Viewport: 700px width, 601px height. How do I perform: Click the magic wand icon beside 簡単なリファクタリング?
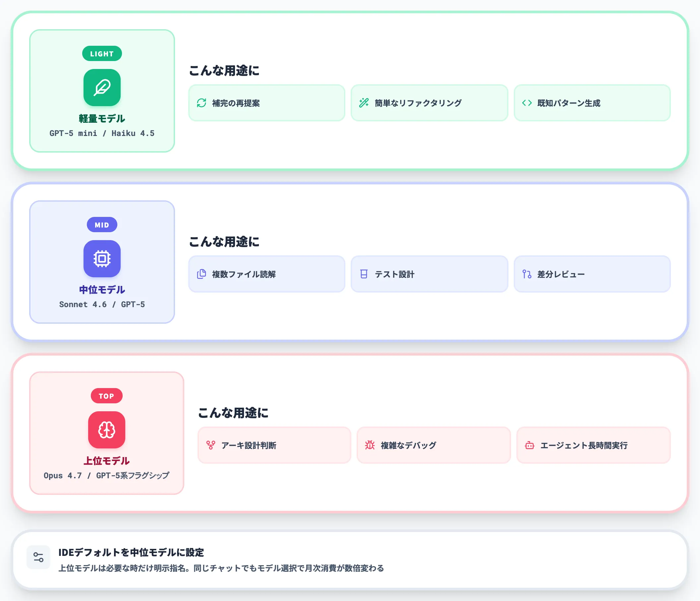(364, 103)
